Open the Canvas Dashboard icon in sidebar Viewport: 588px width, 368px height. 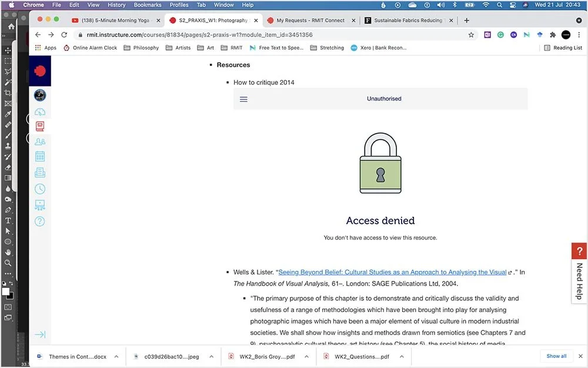click(x=40, y=111)
